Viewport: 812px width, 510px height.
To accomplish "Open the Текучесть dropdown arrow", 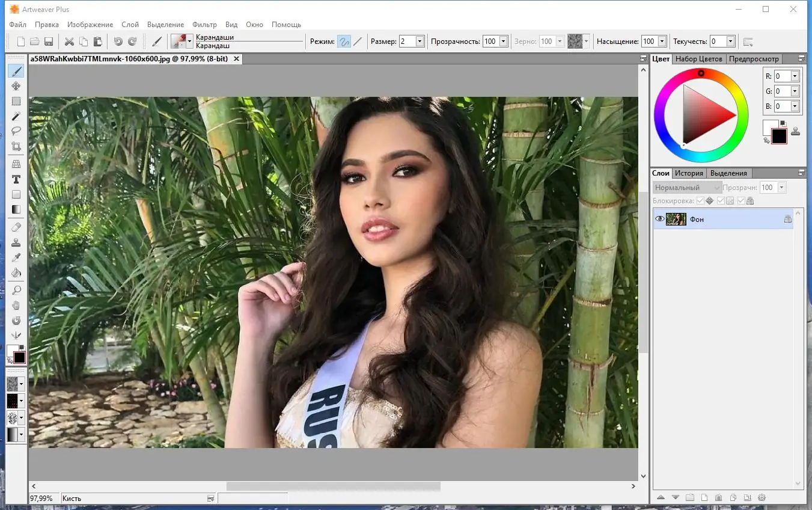I will (x=730, y=41).
